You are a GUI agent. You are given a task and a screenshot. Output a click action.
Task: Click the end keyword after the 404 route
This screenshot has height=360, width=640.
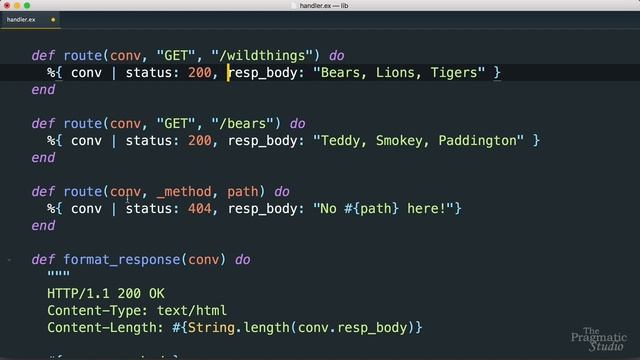(x=43, y=226)
